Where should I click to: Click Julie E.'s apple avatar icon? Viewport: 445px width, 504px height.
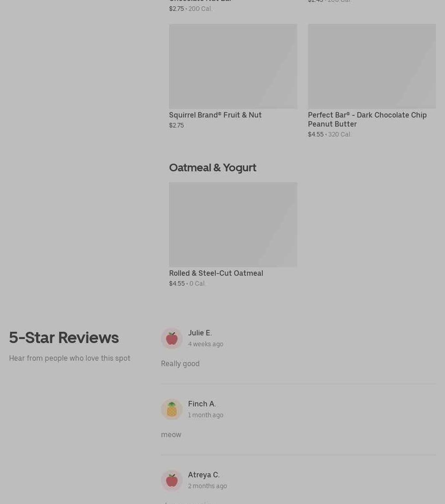[x=172, y=339]
